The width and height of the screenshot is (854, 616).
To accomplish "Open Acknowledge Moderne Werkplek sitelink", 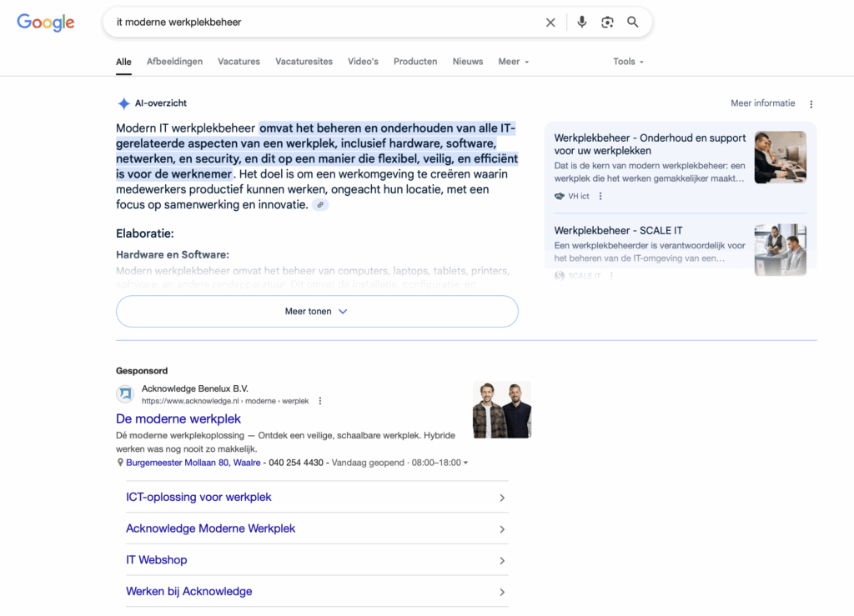I will 210,528.
